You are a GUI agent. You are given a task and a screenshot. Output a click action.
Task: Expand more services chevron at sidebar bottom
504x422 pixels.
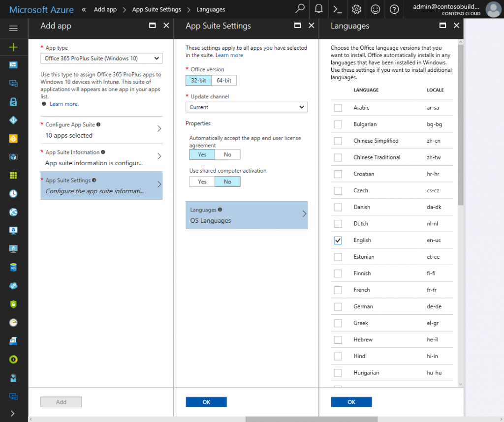coord(13,413)
